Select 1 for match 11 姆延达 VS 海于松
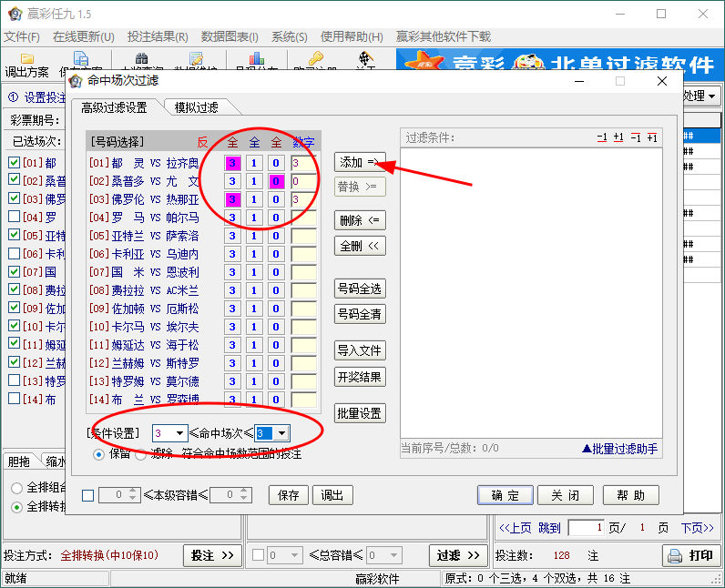The width and height of the screenshot is (725, 588). pos(254,345)
